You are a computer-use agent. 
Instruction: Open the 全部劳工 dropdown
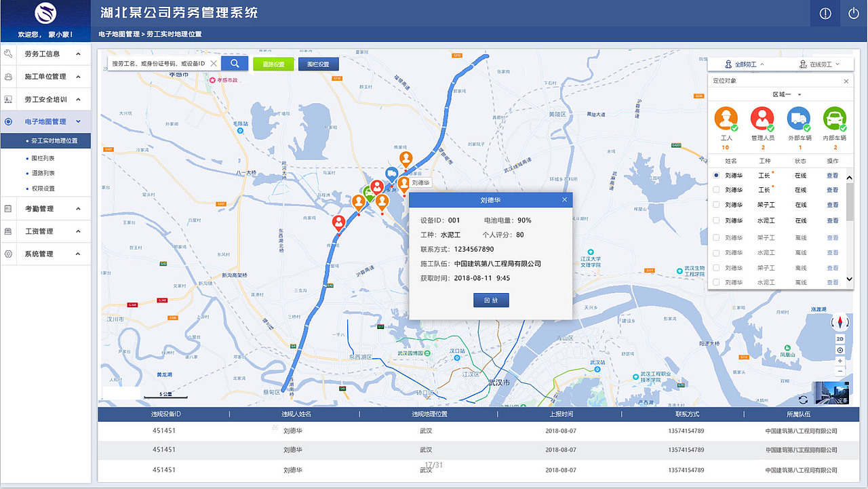[x=745, y=64]
